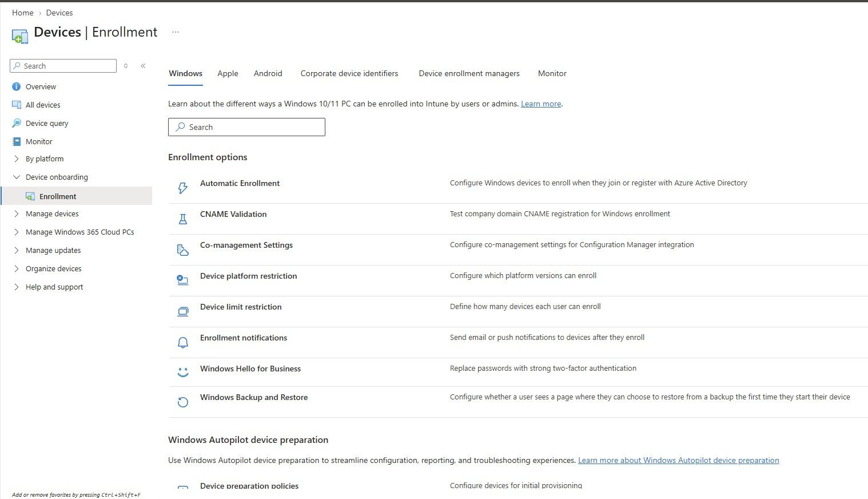Click the CNAME Validation flask icon
Screen dimensions: 868x499
(183, 219)
